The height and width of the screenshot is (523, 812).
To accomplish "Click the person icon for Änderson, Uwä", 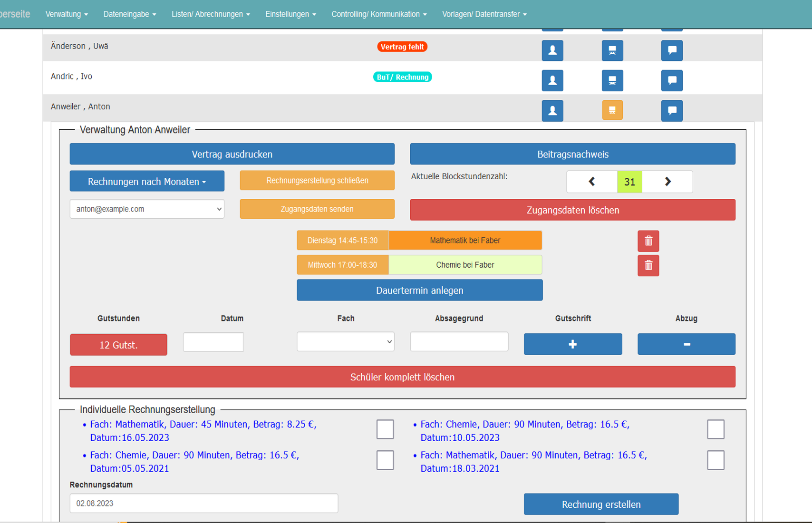I will pyautogui.click(x=552, y=50).
